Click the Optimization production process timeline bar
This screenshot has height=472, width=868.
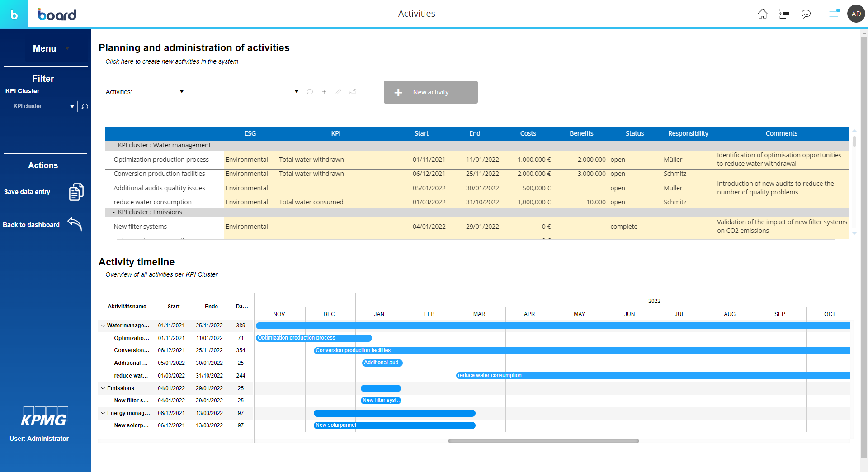pyautogui.click(x=313, y=338)
